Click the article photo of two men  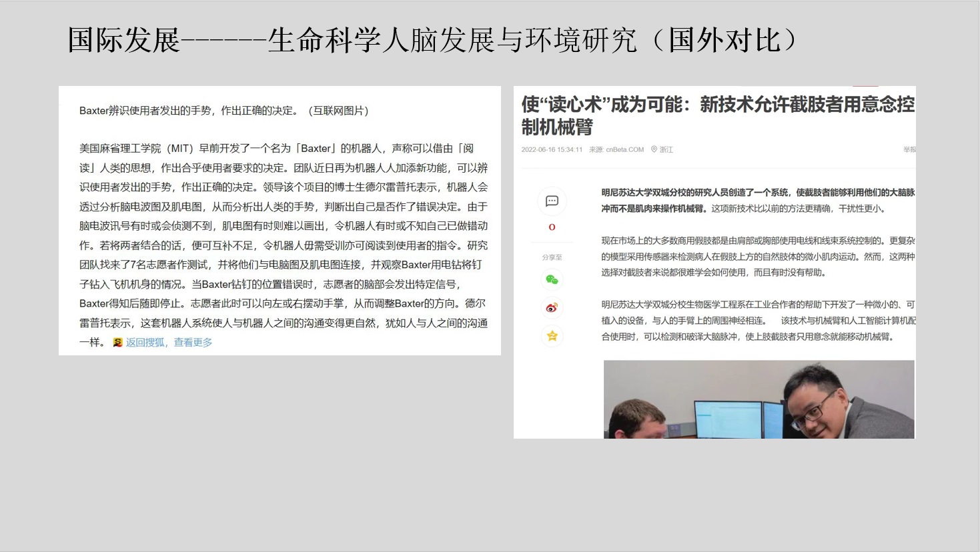click(759, 399)
